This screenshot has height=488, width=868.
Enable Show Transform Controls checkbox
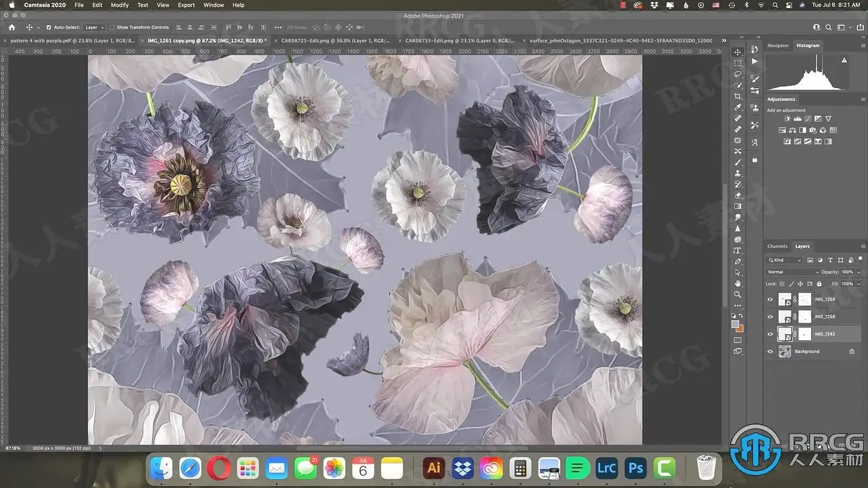112,28
